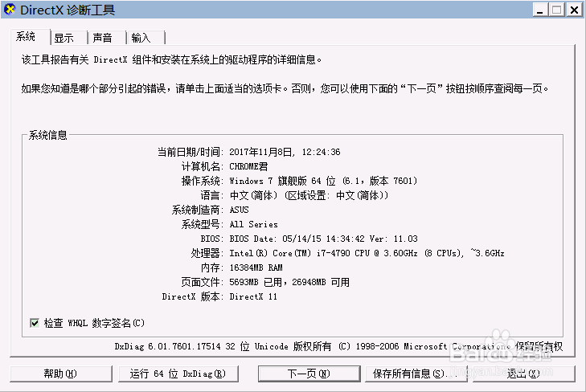Click 运行 64 位 DxDiag button
This screenshot has width=586, height=392.
tap(178, 374)
